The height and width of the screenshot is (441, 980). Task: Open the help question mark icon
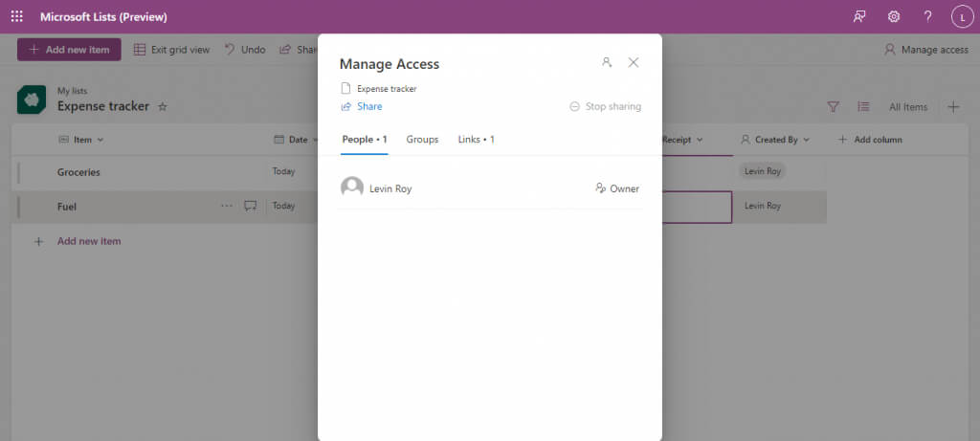click(927, 16)
